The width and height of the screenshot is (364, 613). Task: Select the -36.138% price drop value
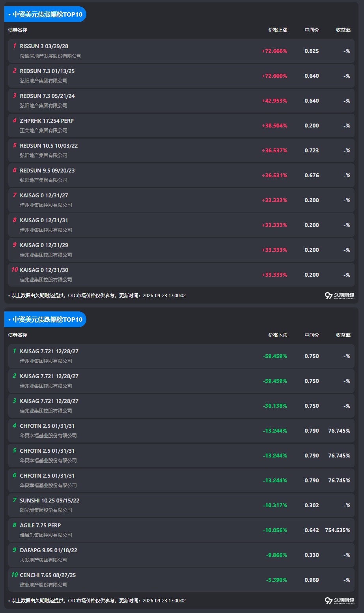[x=275, y=406]
